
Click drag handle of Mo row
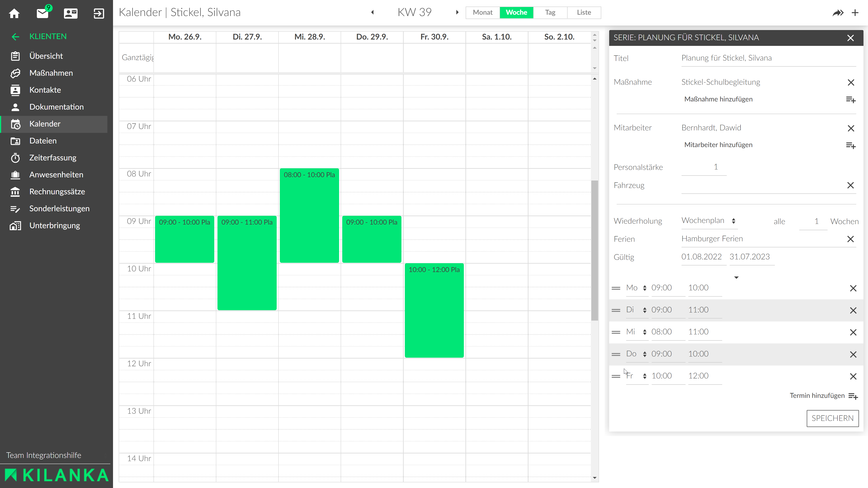click(x=616, y=288)
